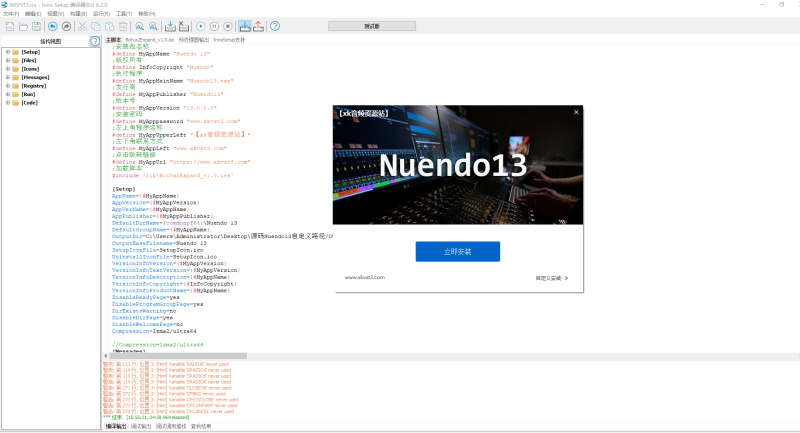Viewport: 800px width, 433px height.
Task: Switch to the 主脚本 editor tab
Action: [x=113, y=40]
